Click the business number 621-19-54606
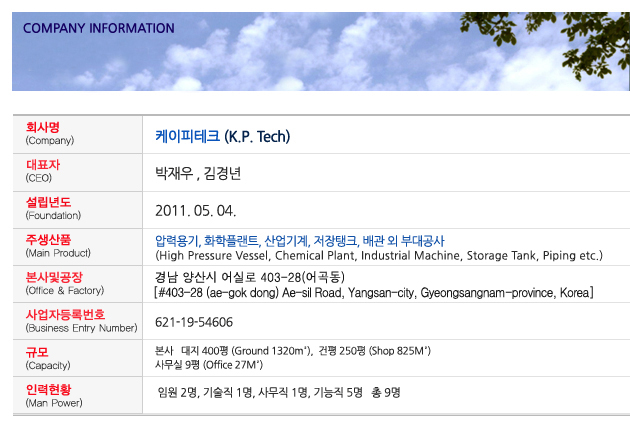The height and width of the screenshot is (437, 630). click(x=194, y=322)
